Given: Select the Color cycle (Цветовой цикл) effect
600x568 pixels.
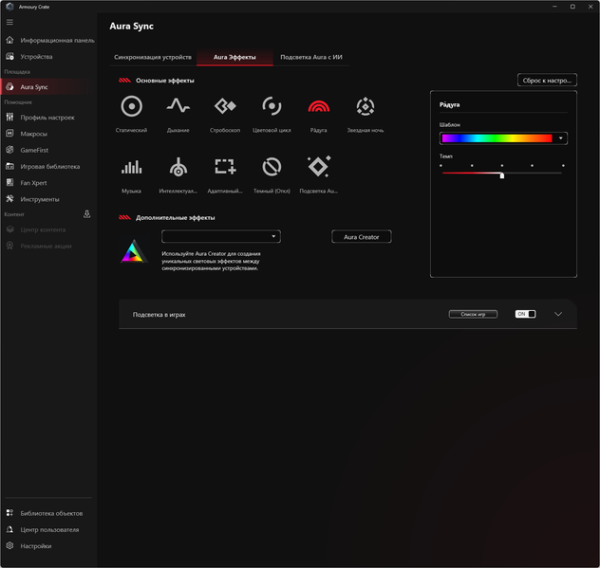Looking at the screenshot, I should click(x=272, y=106).
